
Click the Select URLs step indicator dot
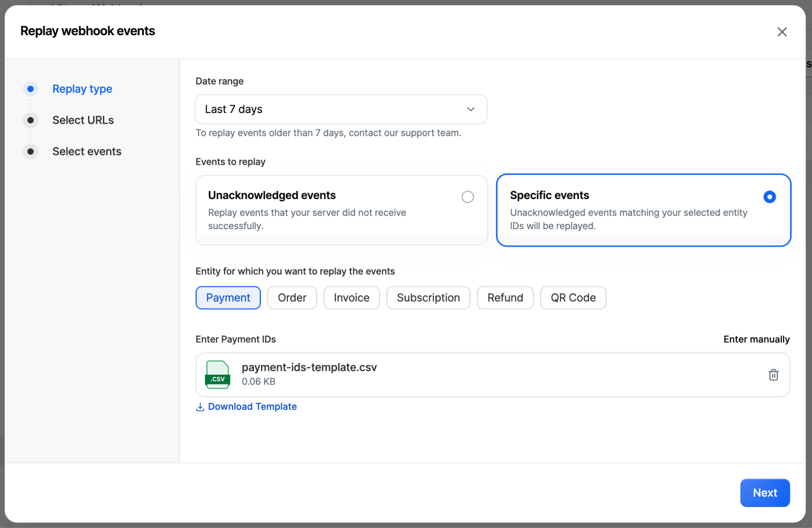tap(31, 120)
